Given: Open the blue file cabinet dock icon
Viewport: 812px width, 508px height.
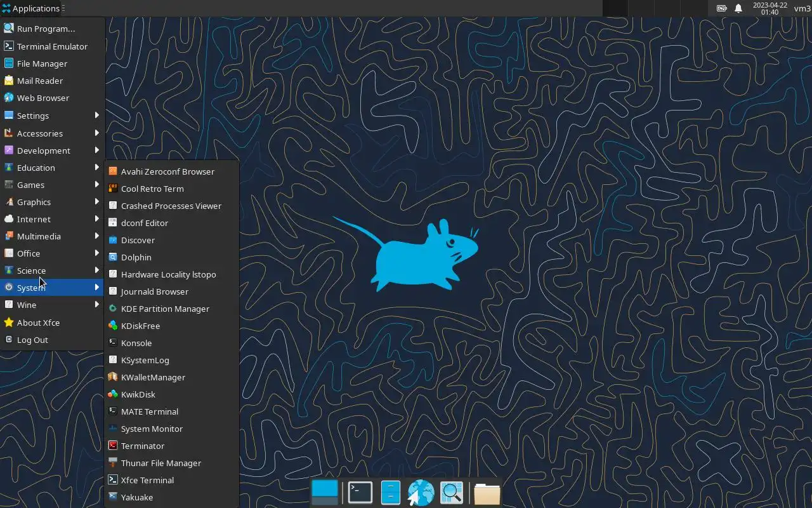Looking at the screenshot, I should pyautogui.click(x=390, y=493).
